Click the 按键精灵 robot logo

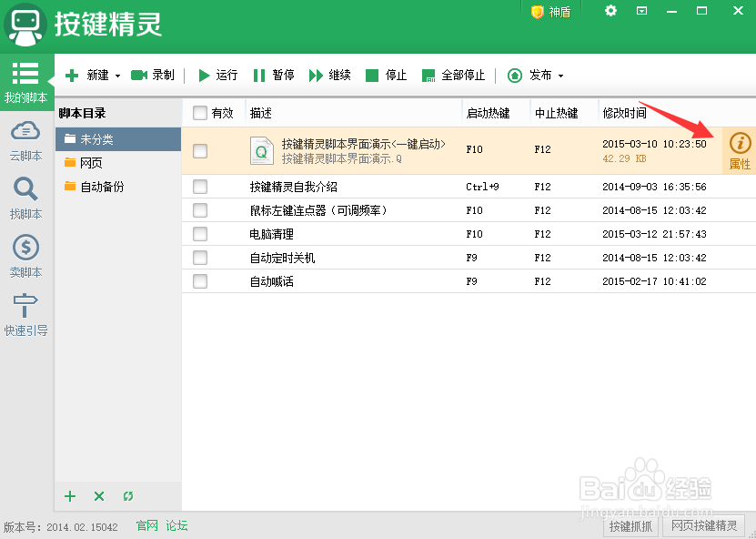click(x=25, y=25)
